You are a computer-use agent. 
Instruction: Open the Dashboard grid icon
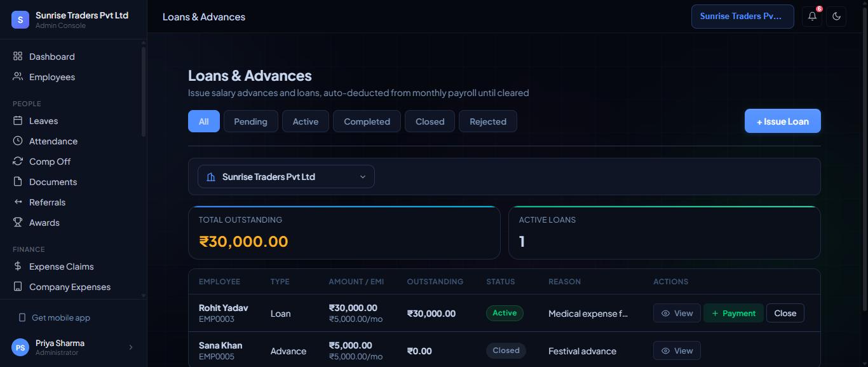point(18,57)
